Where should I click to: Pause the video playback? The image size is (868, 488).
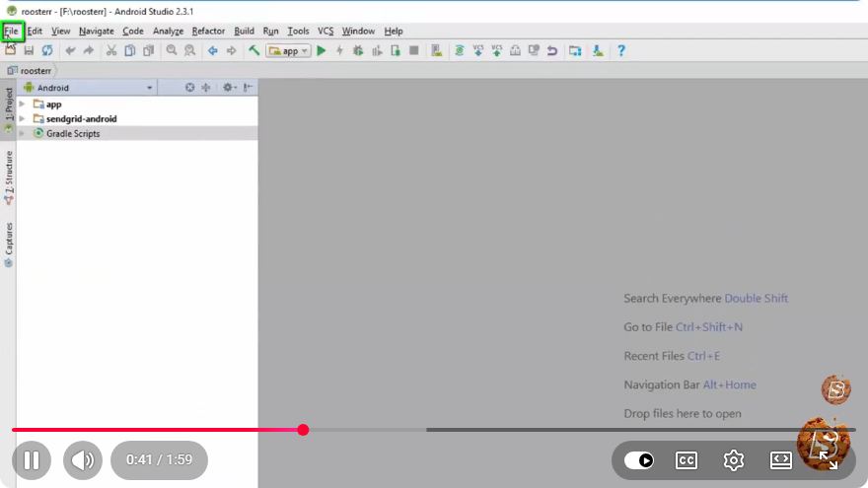pyautogui.click(x=32, y=460)
